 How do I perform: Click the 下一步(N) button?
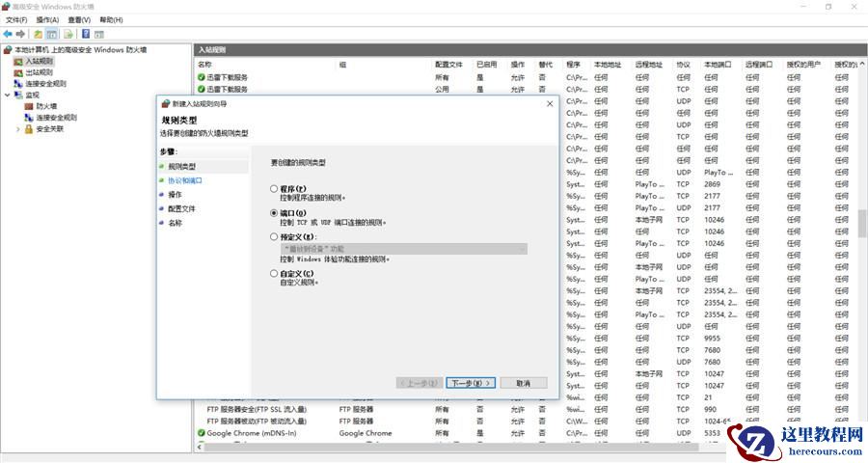pos(472,383)
